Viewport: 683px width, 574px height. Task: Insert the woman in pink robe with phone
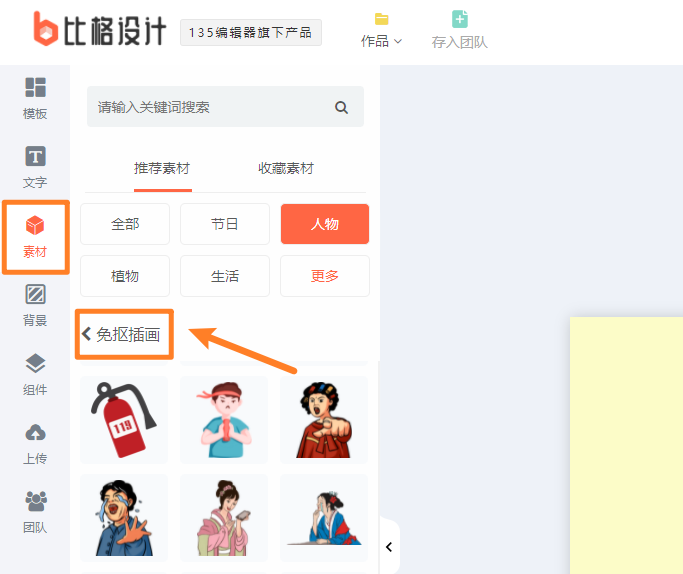[224, 517]
